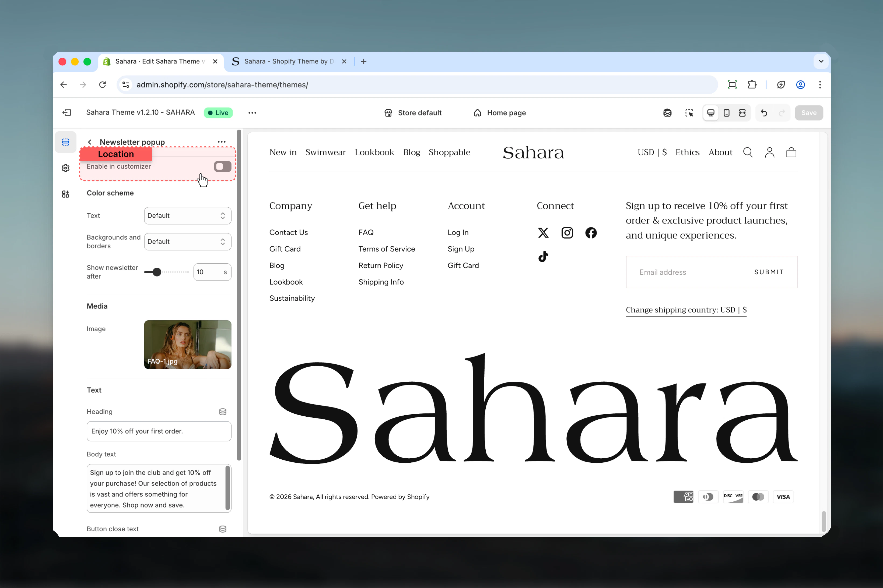This screenshot has width=883, height=588.
Task: Open the Sustainability footer link
Action: pos(292,299)
